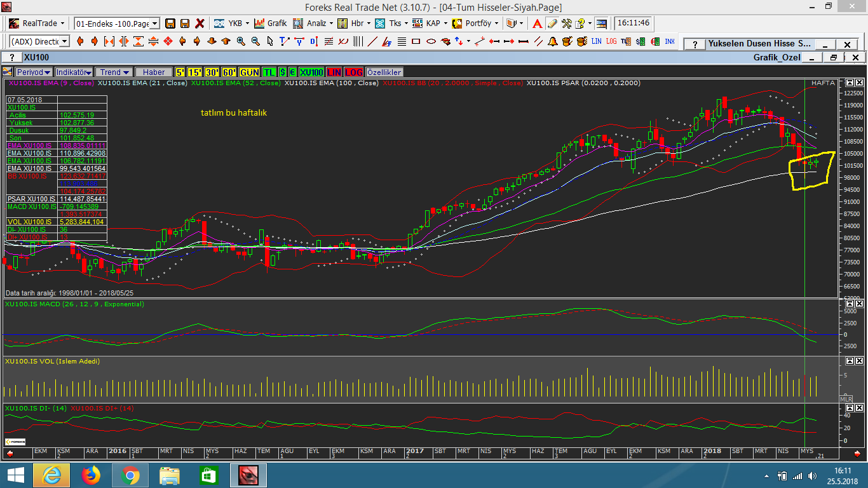
Task: Toggle the € currency button
Action: pos(292,72)
